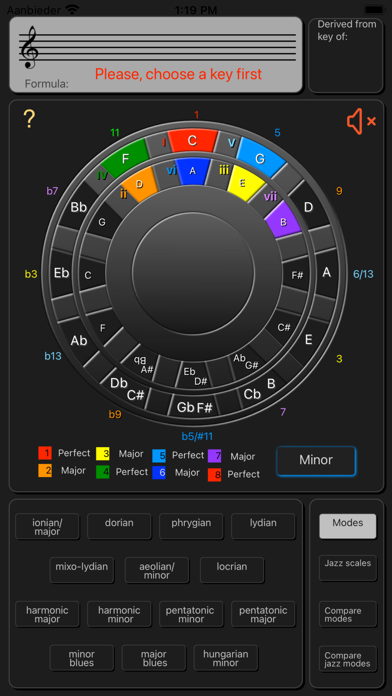Toggle the muted speaker icon
The image size is (392, 696).
(x=361, y=122)
